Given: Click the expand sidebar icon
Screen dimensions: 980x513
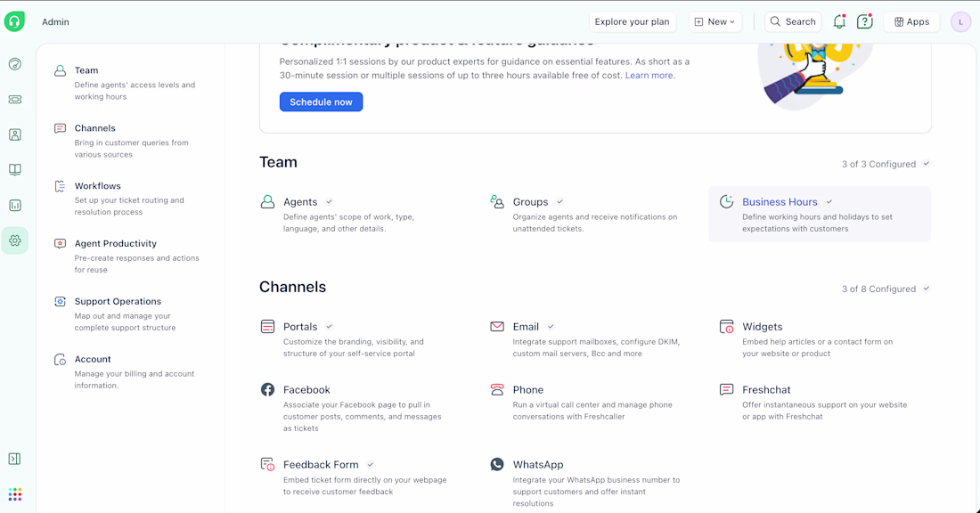Looking at the screenshot, I should click(x=15, y=459).
